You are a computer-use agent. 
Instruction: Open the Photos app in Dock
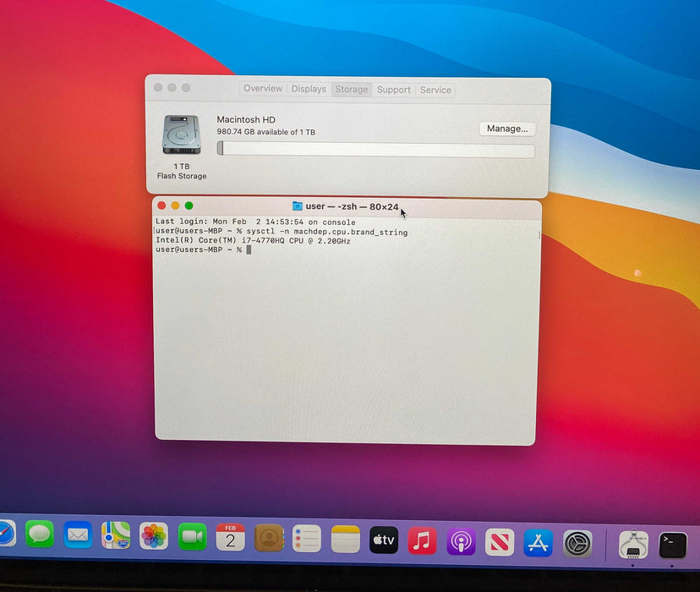point(154,536)
